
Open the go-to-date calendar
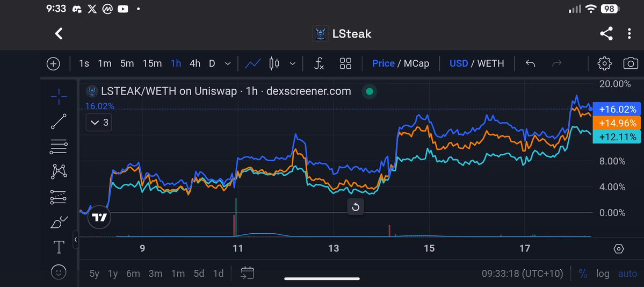click(x=247, y=273)
